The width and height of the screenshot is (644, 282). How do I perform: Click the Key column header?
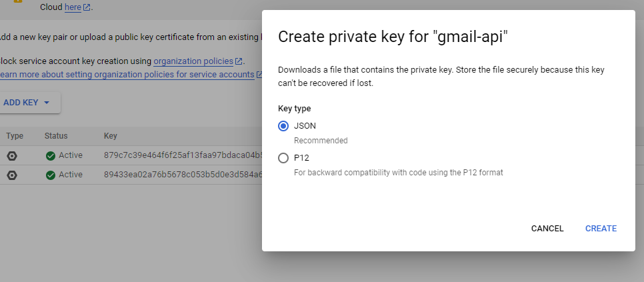pyautogui.click(x=111, y=136)
